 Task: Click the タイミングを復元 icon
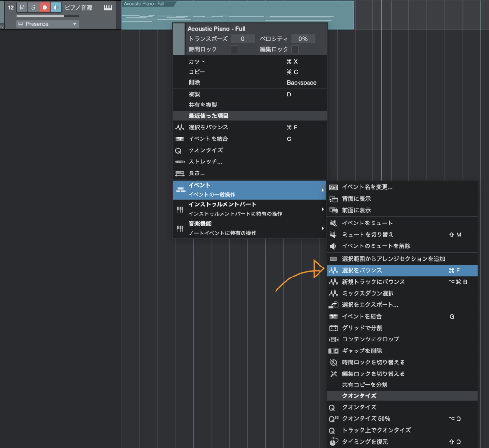tap(333, 442)
